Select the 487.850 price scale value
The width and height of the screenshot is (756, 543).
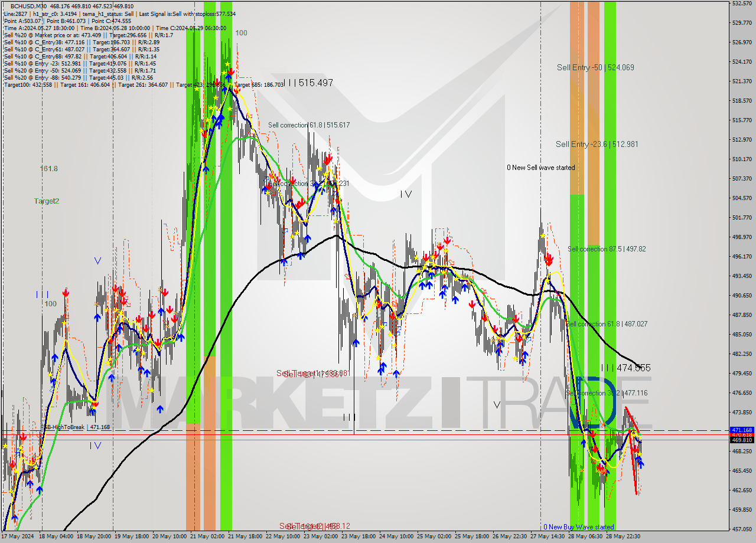coord(742,315)
